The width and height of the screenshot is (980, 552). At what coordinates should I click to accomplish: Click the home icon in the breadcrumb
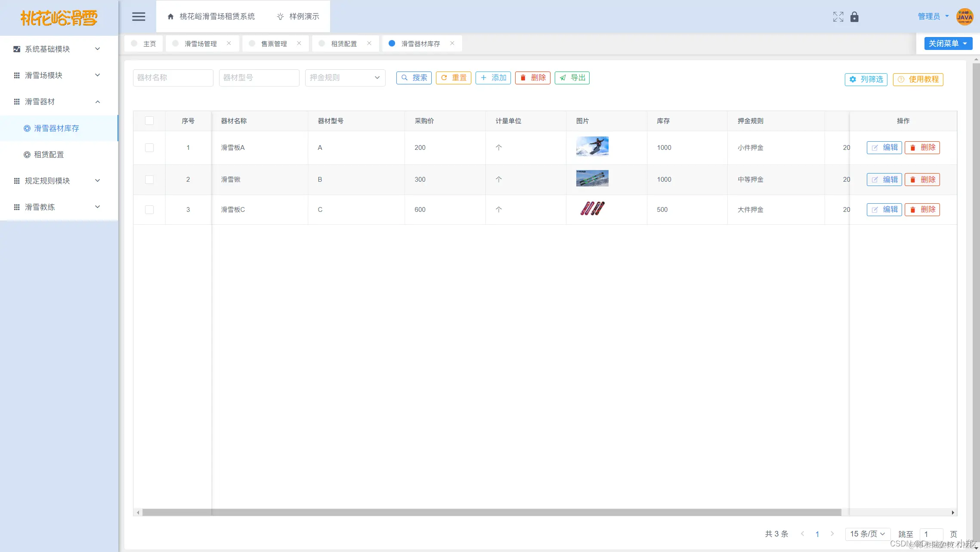point(170,17)
